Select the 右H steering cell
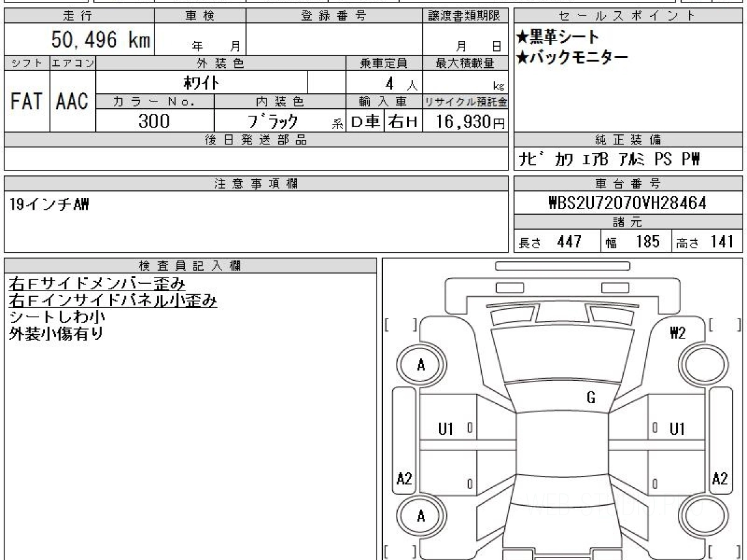The width and height of the screenshot is (747, 560). click(403, 121)
